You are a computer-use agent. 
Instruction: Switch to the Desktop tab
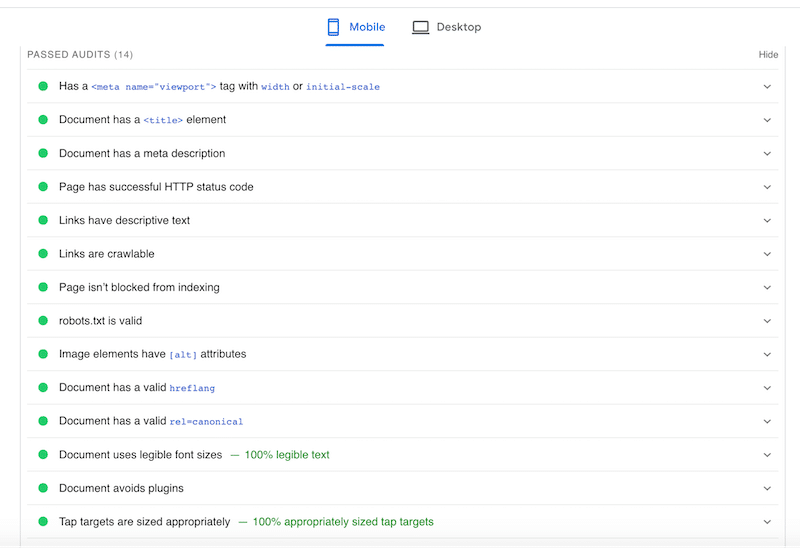(x=446, y=27)
